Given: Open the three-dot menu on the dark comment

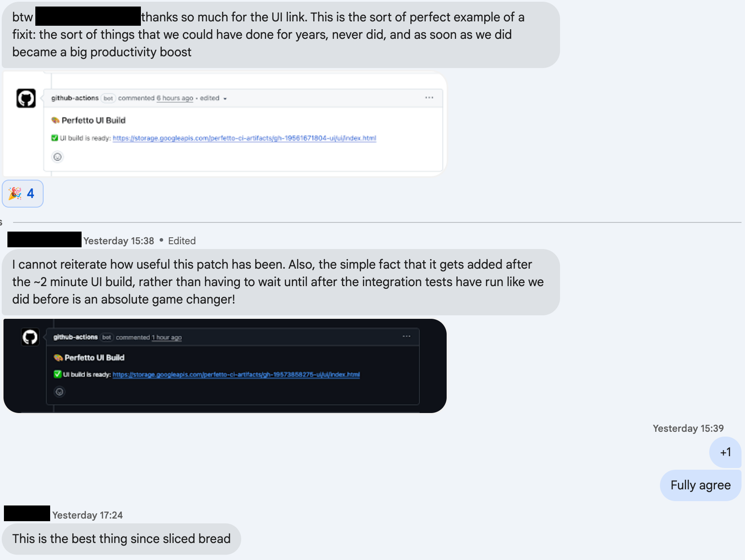Looking at the screenshot, I should [407, 336].
